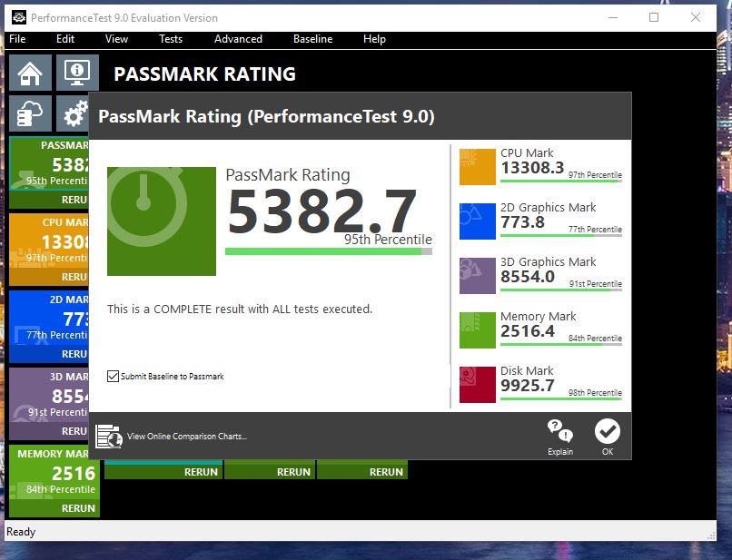
Task: Rerun the 3D Mark test in sidebar
Action: click(x=49, y=431)
